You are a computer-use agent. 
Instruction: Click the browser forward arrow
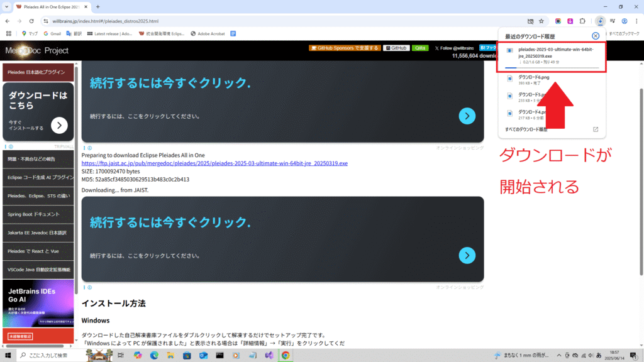click(x=19, y=21)
